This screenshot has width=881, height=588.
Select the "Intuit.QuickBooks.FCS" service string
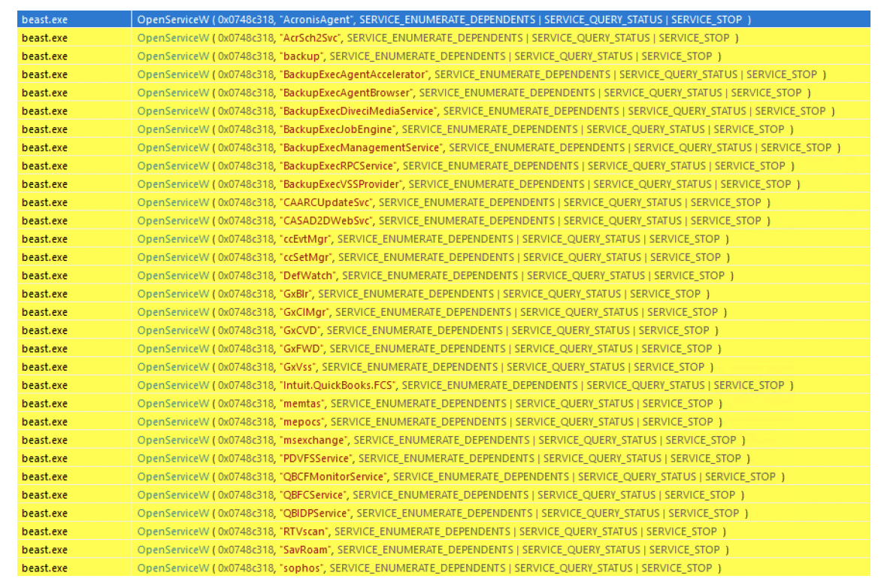tap(338, 385)
